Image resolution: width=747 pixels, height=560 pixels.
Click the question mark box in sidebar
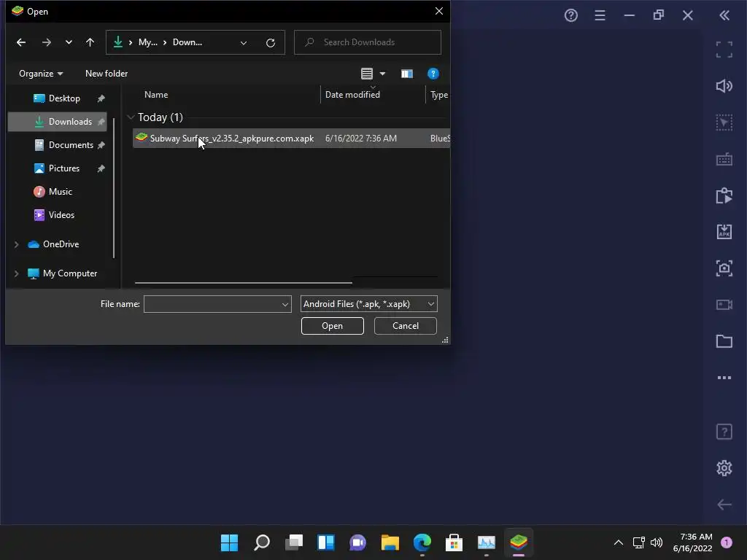click(x=724, y=432)
